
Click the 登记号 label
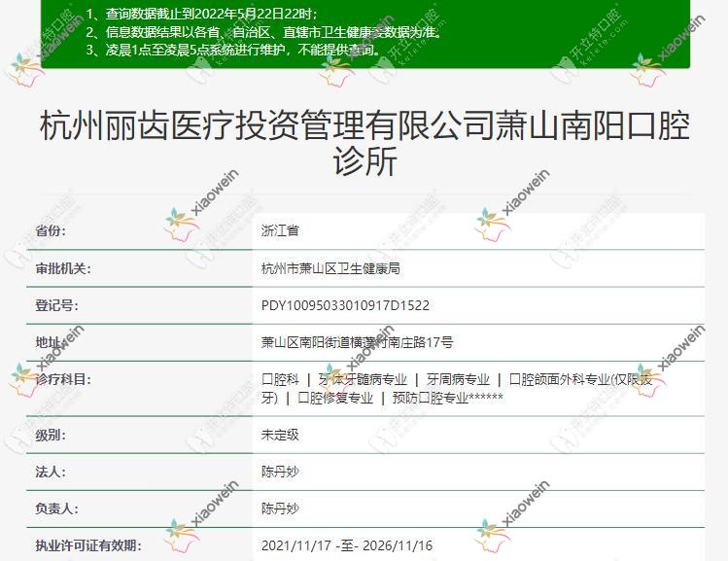tap(56, 305)
